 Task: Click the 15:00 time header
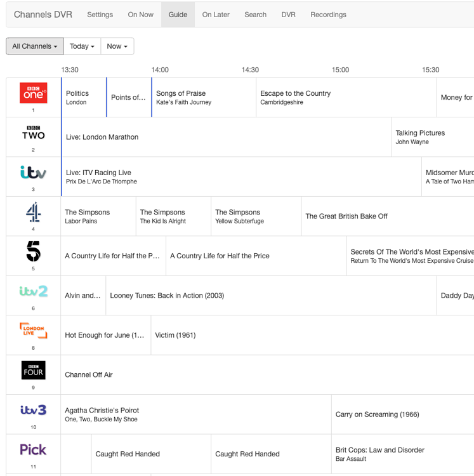pyautogui.click(x=340, y=70)
